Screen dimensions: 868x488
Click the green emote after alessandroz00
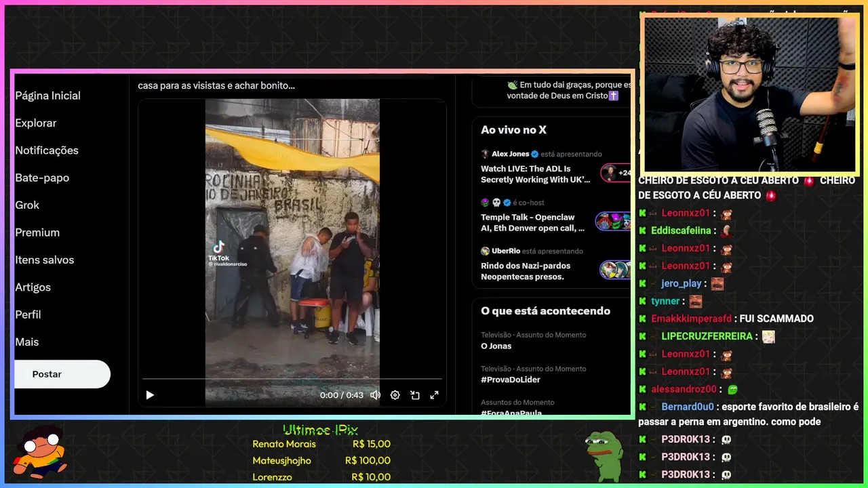[732, 390]
